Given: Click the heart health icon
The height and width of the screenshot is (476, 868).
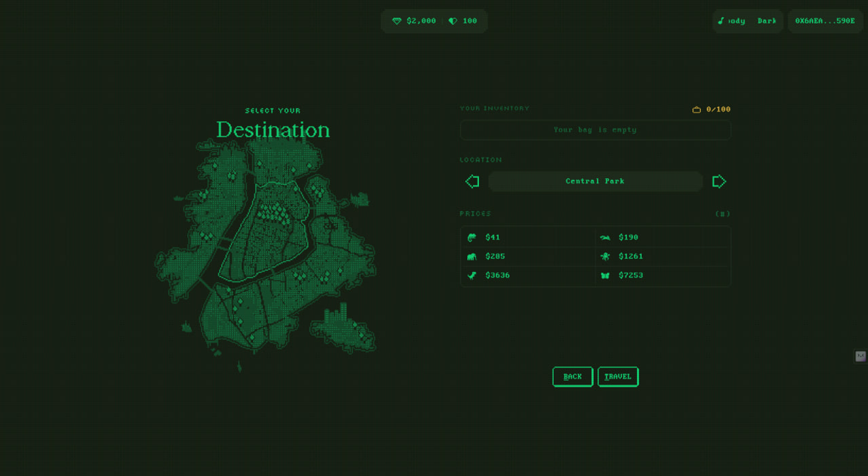Looking at the screenshot, I should (453, 21).
